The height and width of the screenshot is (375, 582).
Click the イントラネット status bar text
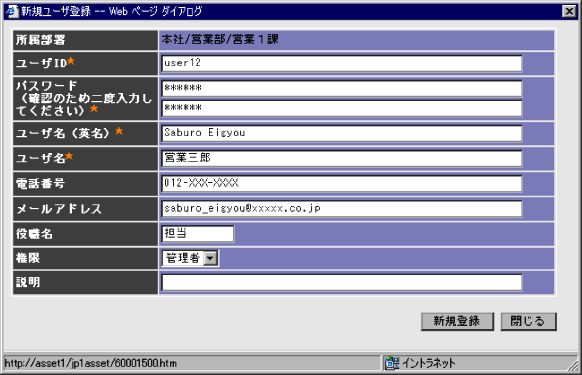click(x=429, y=363)
